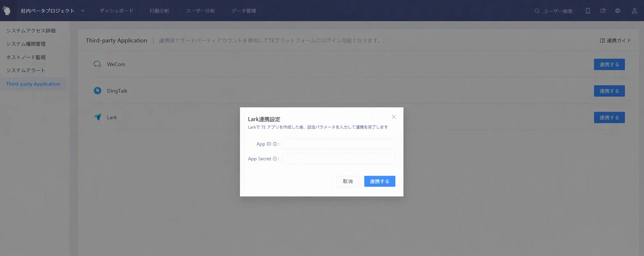Image resolution: width=644 pixels, height=256 pixels.
Task: Click the Lark row label
Action: [x=112, y=117]
